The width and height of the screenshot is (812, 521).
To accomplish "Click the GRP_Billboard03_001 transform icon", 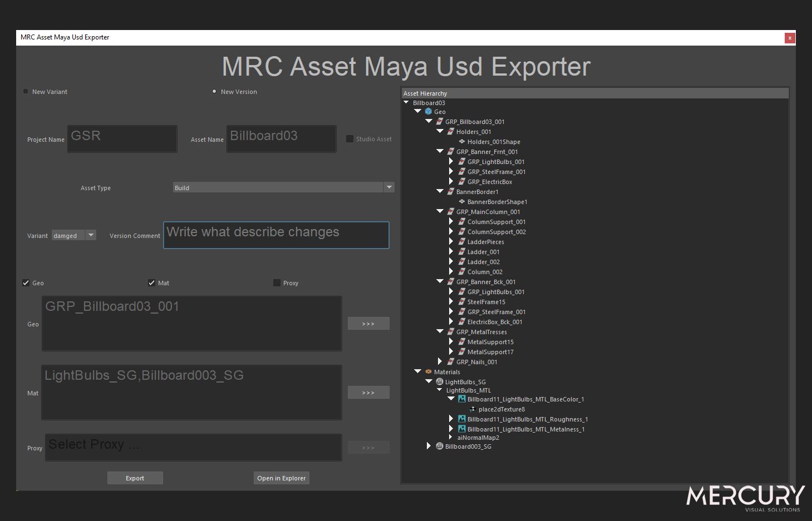I will [440, 122].
